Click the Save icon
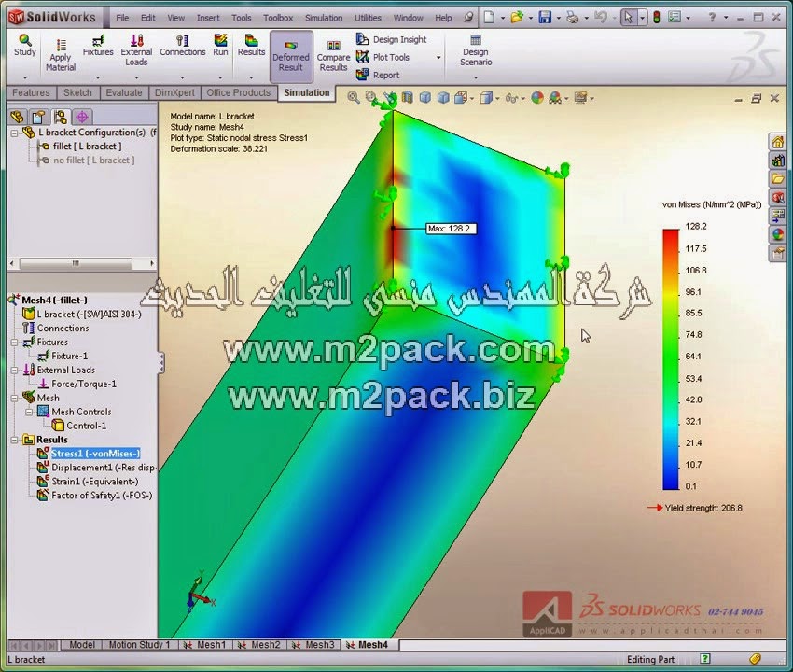This screenshot has width=793, height=672. [x=545, y=17]
